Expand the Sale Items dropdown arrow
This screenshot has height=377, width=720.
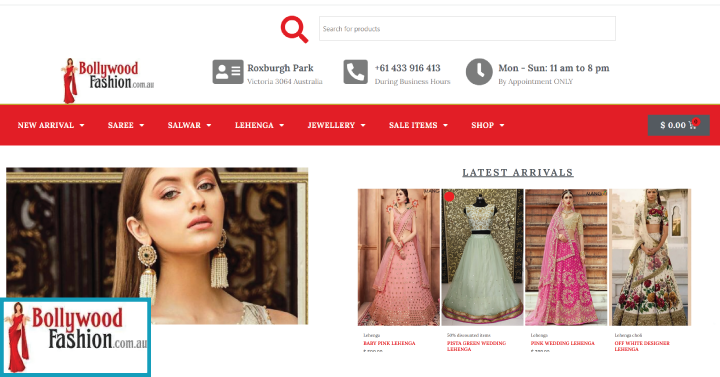tap(445, 125)
